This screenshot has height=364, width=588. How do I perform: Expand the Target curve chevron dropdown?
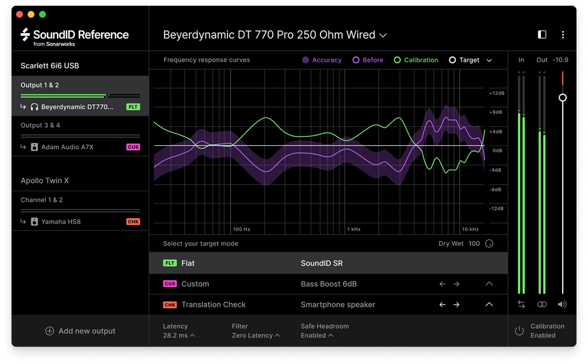pyautogui.click(x=489, y=61)
